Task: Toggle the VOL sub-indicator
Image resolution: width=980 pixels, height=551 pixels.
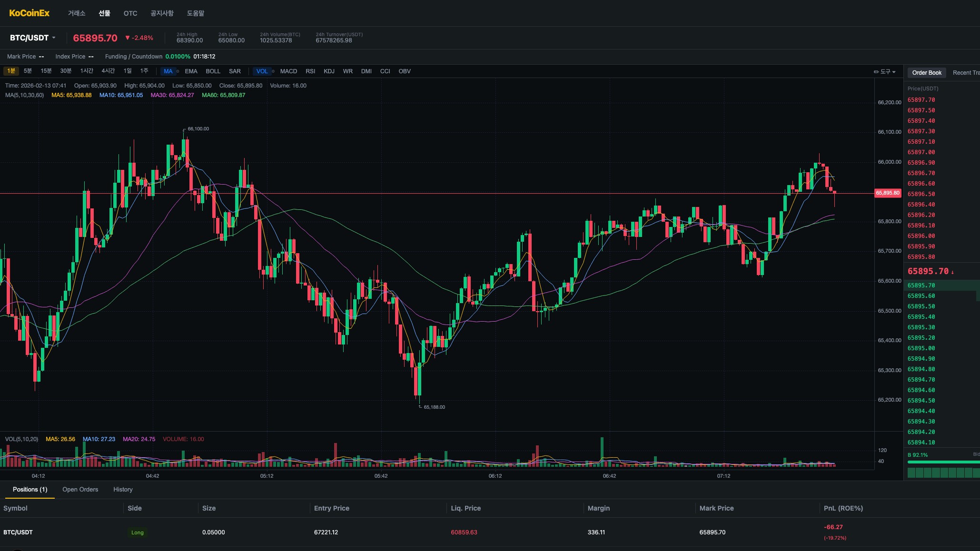Action: point(262,71)
